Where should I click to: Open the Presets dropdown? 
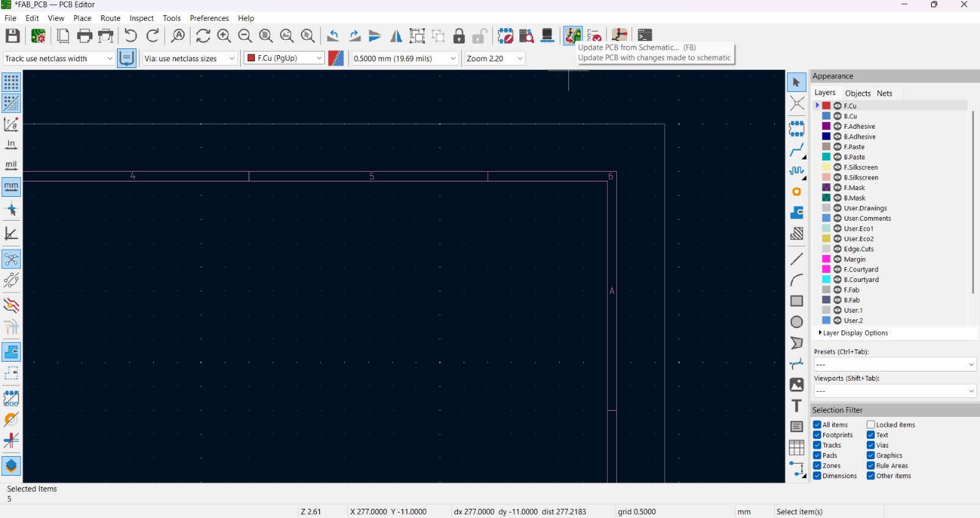tap(895, 365)
